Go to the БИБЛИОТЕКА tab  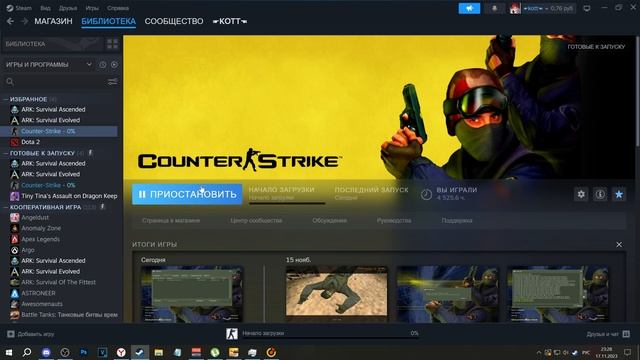pos(109,21)
